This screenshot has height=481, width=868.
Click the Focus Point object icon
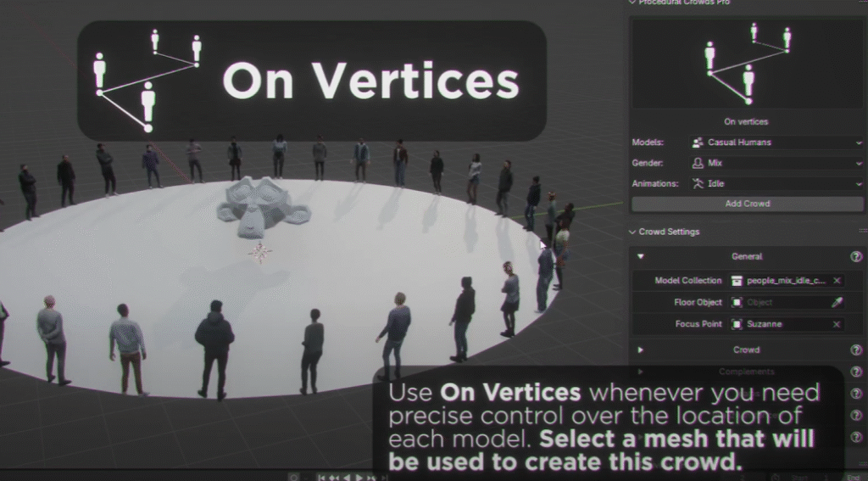737,324
